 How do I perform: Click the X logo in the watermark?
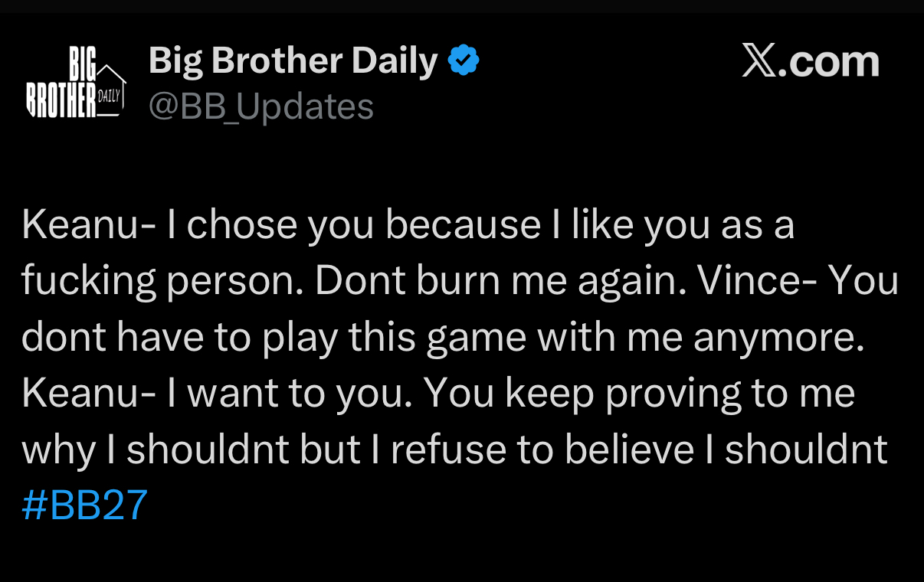pyautogui.click(x=759, y=60)
